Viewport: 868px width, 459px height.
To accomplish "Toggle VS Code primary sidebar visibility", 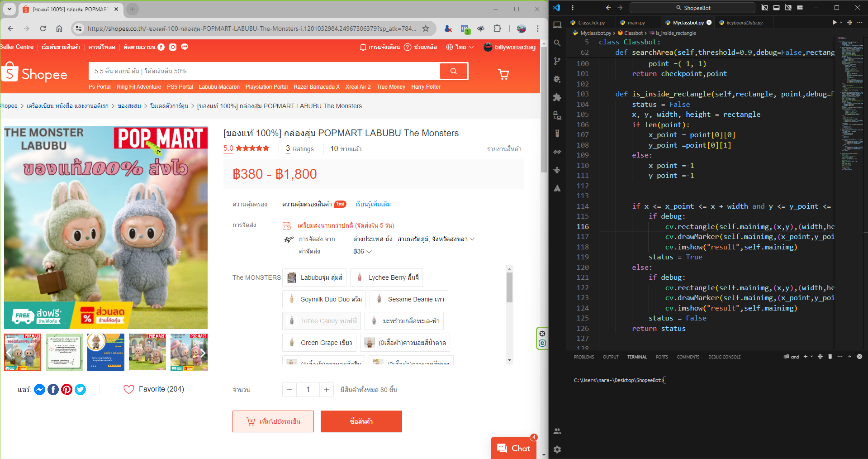I will click(x=764, y=8).
